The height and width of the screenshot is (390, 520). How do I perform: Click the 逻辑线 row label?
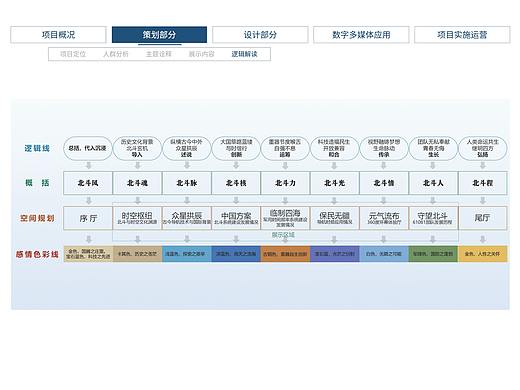coord(37,148)
